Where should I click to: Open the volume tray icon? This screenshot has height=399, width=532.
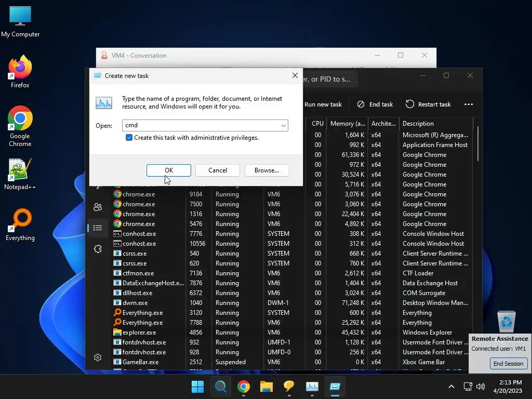(481, 387)
